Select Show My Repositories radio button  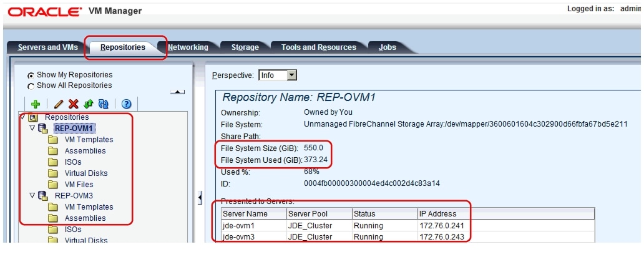point(31,75)
